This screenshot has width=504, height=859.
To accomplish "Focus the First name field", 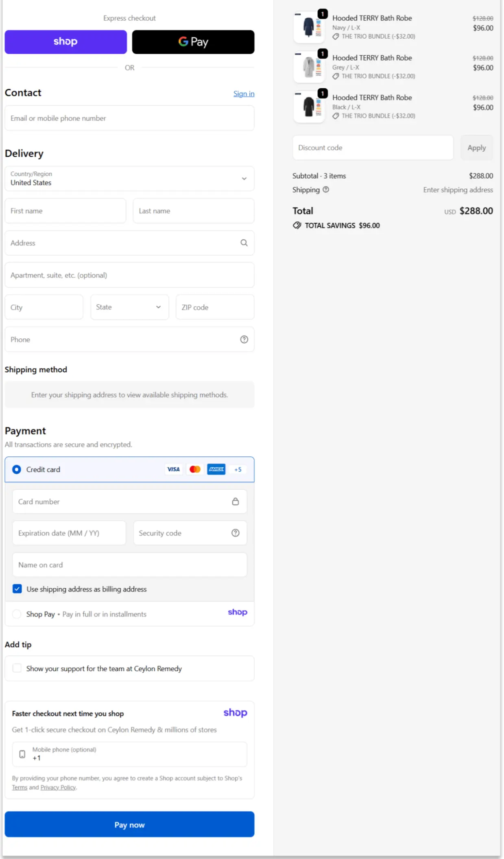I will 65,211.
